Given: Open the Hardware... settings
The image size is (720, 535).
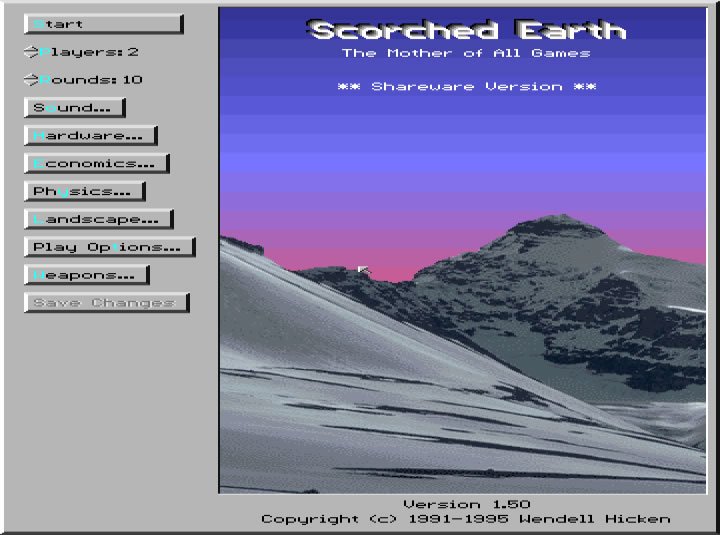Looking at the screenshot, I should 91,135.
